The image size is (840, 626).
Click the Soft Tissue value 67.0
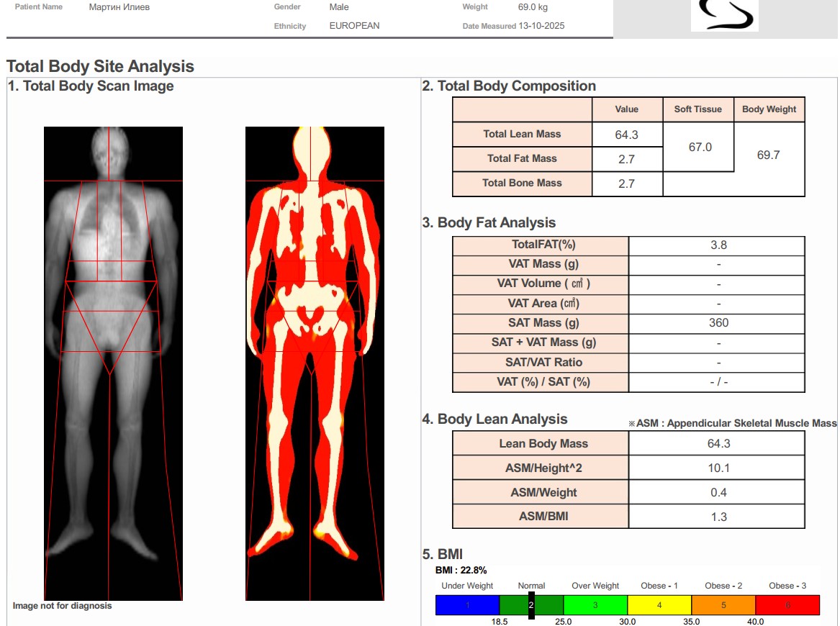(700, 147)
